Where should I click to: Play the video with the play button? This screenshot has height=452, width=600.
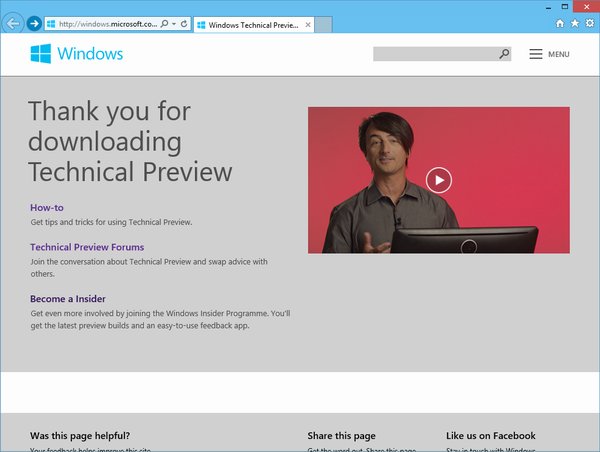pyautogui.click(x=439, y=180)
